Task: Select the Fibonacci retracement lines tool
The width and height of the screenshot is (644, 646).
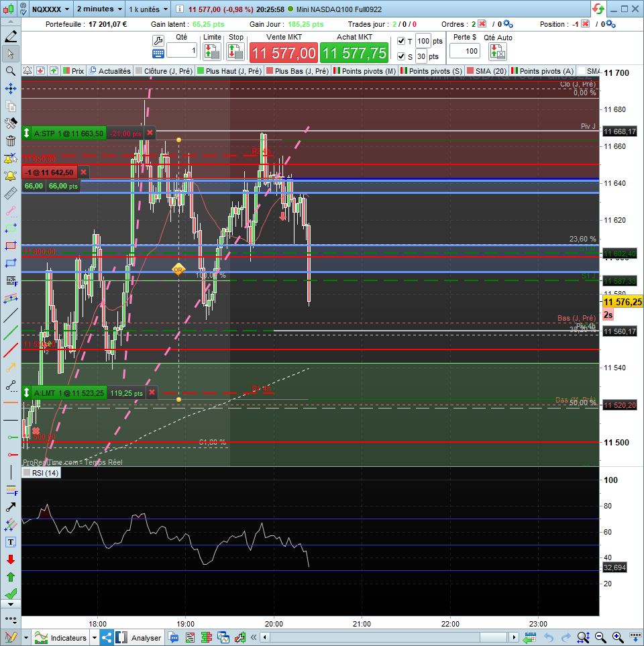Action: [11, 490]
